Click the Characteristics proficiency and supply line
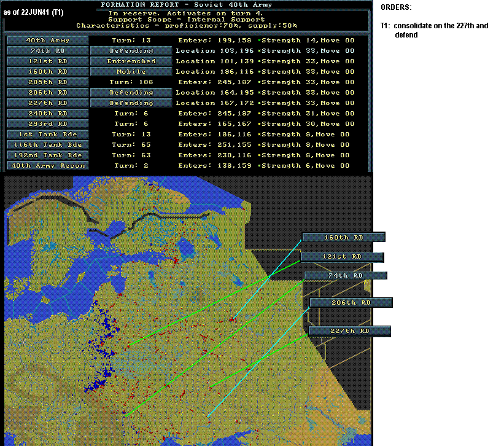This screenshot has width=504, height=446. [187, 25]
